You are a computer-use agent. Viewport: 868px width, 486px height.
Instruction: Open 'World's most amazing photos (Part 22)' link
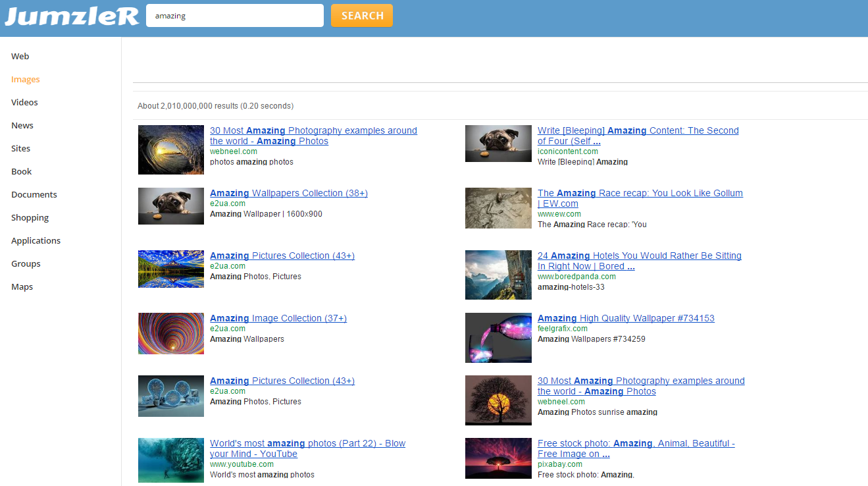[308, 448]
